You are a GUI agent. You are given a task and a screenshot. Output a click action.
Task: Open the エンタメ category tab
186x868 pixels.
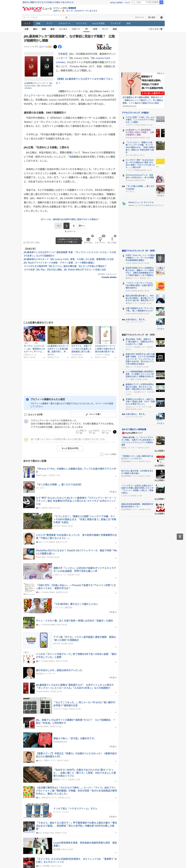coord(63,29)
